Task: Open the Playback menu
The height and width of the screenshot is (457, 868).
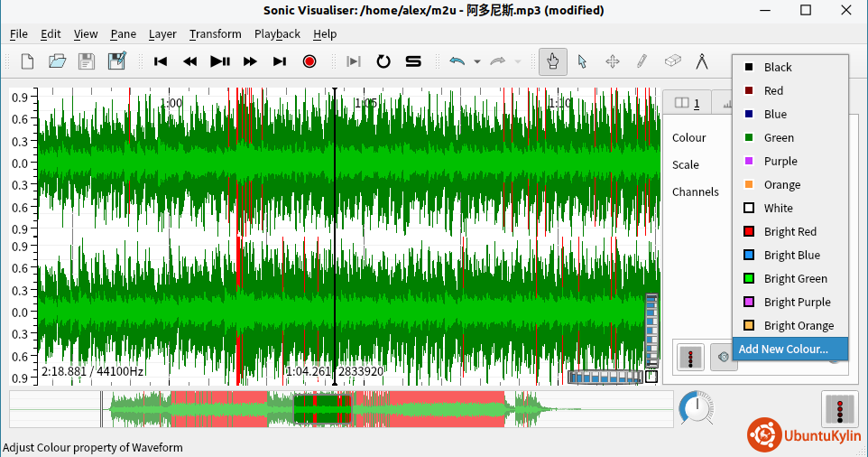Action: pyautogui.click(x=277, y=34)
